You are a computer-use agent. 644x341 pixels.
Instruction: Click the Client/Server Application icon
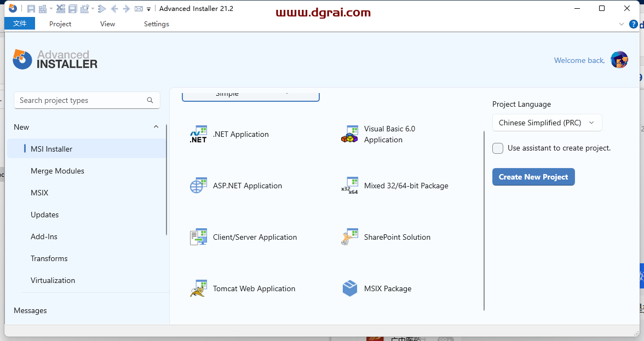coord(198,237)
